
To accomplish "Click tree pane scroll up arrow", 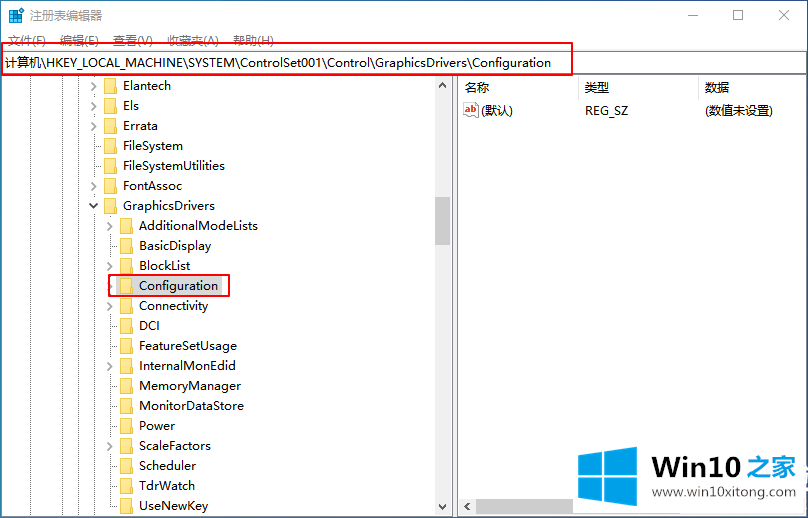I will coord(443,86).
